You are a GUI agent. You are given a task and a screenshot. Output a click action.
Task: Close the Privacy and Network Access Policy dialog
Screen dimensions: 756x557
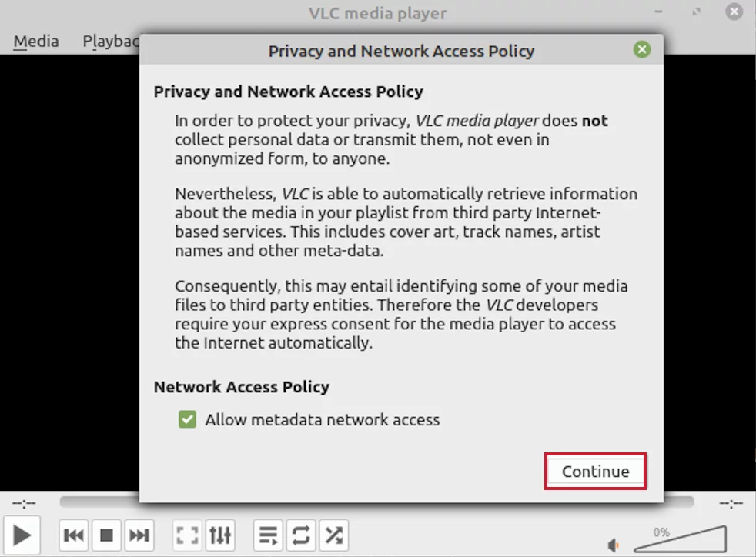tap(642, 49)
